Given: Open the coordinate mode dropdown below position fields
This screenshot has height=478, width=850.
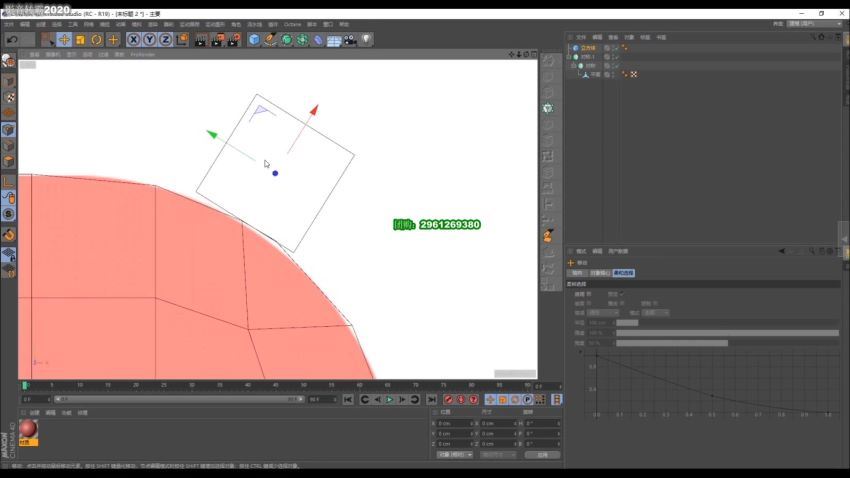Looking at the screenshot, I should tap(455, 454).
